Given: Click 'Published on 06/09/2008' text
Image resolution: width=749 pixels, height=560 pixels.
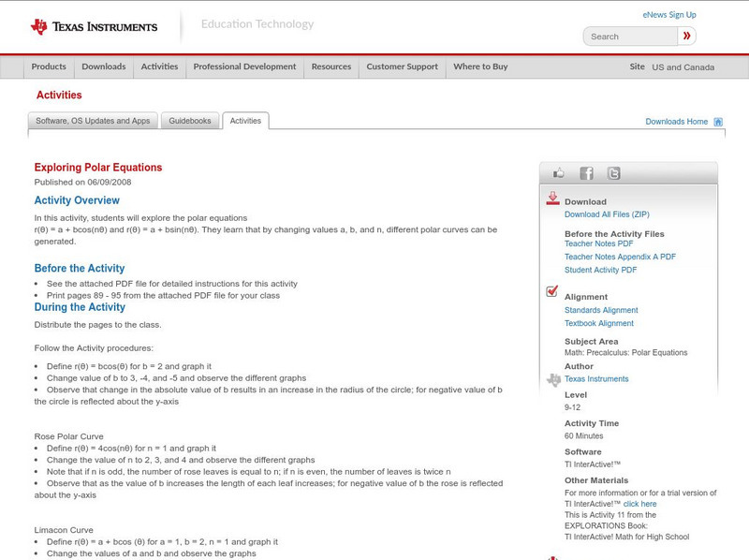Looking at the screenshot, I should [x=82, y=182].
